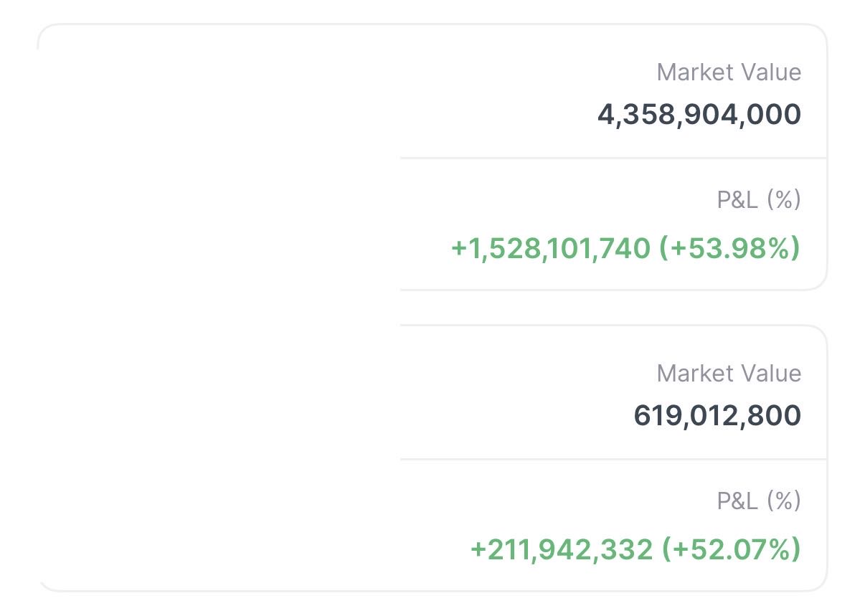Click the 619,012,800 market value figure
The height and width of the screenshot is (616, 865).
717,416
